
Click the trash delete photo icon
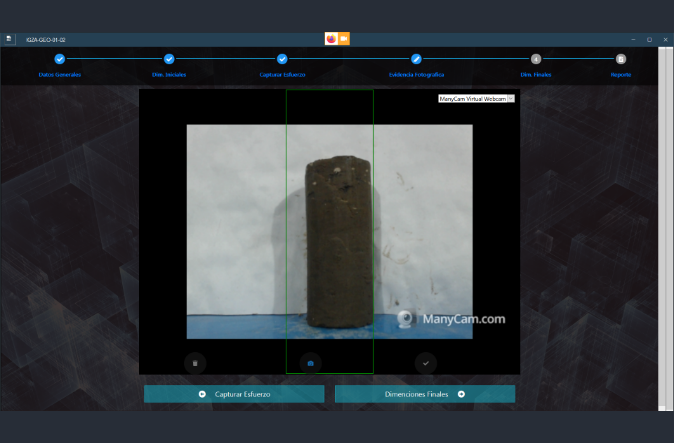click(x=195, y=363)
